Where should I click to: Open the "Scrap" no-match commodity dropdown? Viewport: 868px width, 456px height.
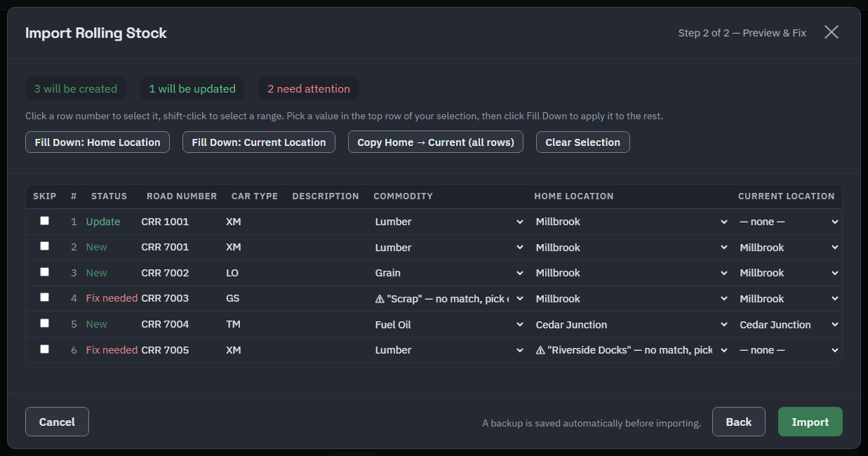449,299
